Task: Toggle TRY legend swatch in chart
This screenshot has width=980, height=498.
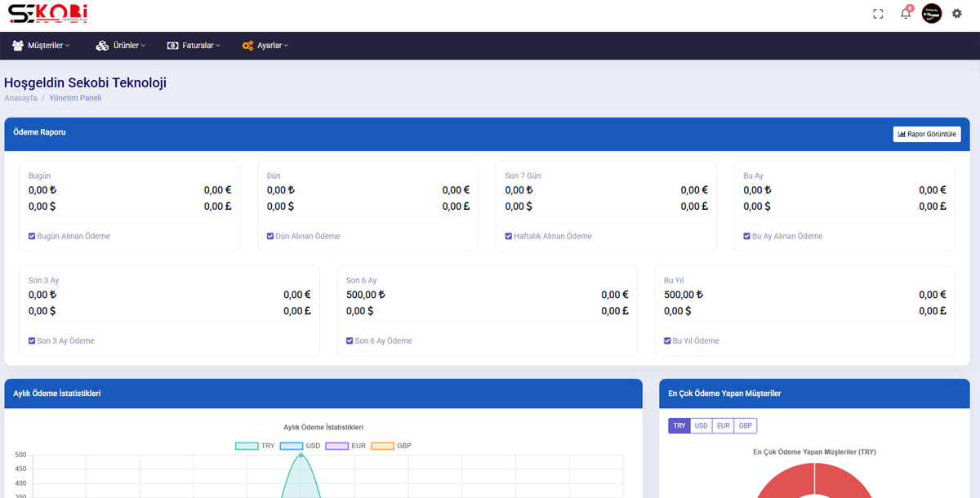Action: [x=247, y=446]
